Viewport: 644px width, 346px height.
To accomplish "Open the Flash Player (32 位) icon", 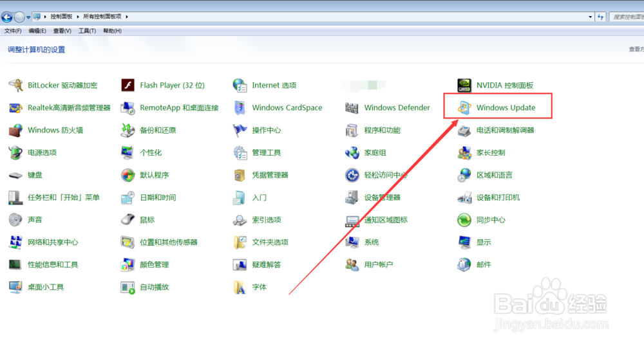I will tap(128, 86).
